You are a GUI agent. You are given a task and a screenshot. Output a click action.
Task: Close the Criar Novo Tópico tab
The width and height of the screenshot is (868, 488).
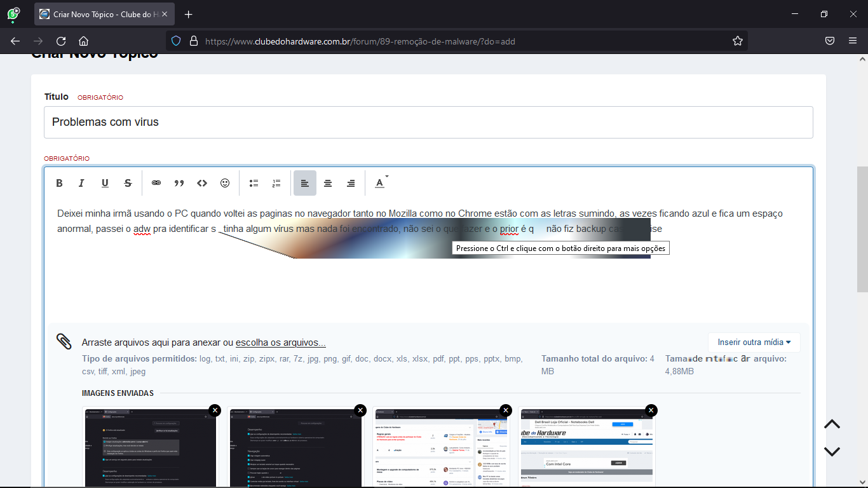pyautogui.click(x=165, y=14)
